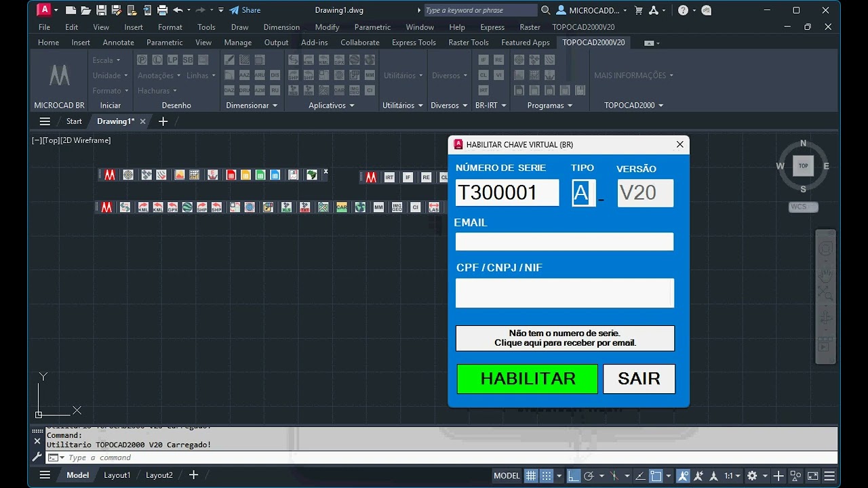Toggle the drawing grid display
The height and width of the screenshot is (488, 868).
coord(531,476)
